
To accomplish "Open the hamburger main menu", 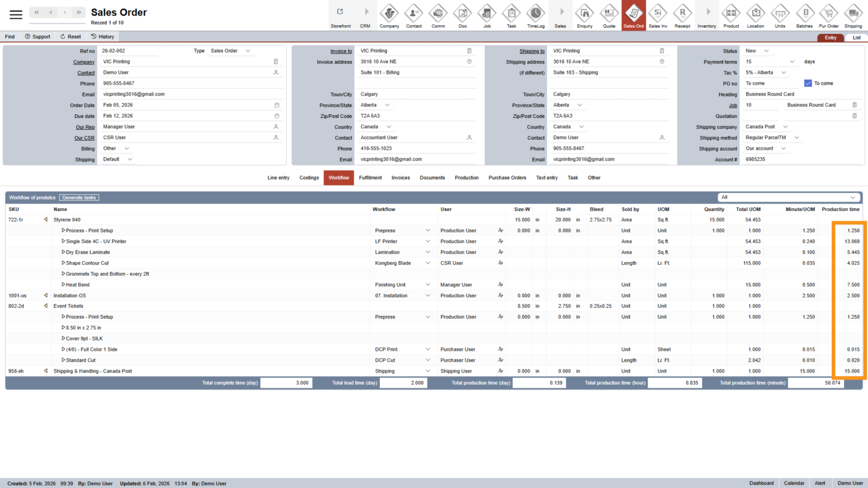I will point(16,14).
